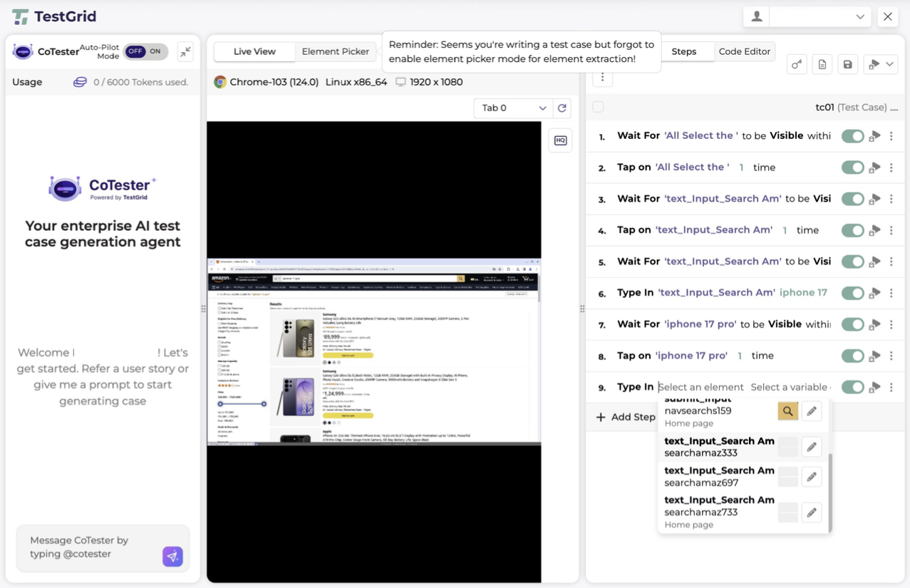Run step 6 with the debug-play icon
Screen dimensions: 910x588
[874, 293]
